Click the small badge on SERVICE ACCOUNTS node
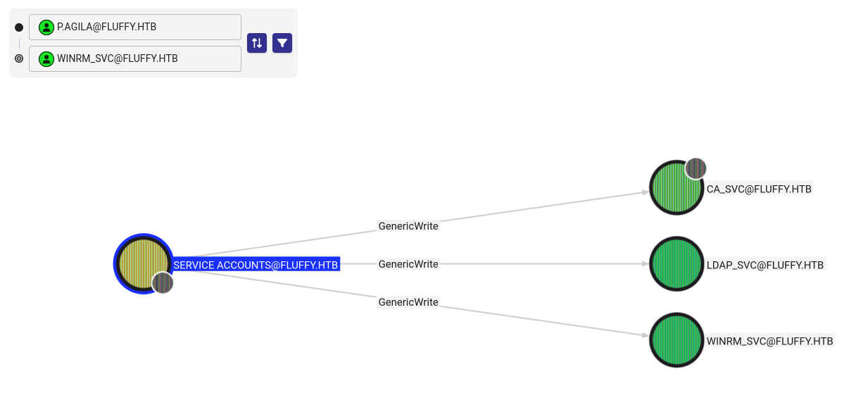Viewport: 868px width, 405px height. (163, 282)
